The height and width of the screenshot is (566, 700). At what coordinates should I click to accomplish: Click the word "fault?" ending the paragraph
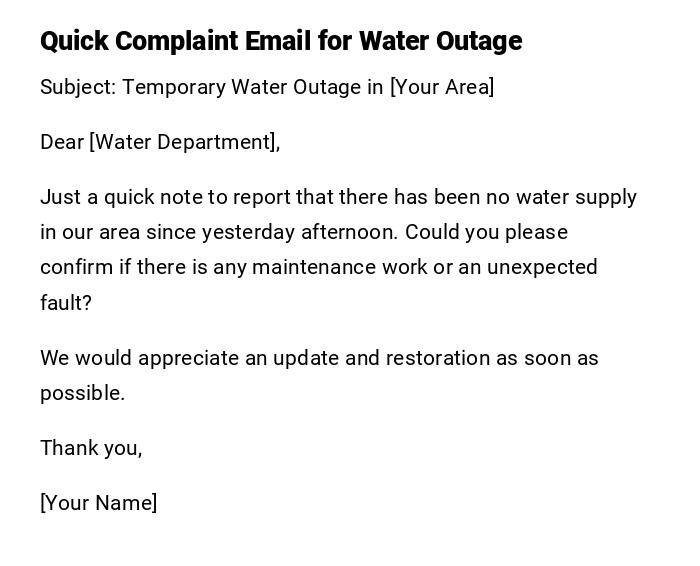coord(66,303)
